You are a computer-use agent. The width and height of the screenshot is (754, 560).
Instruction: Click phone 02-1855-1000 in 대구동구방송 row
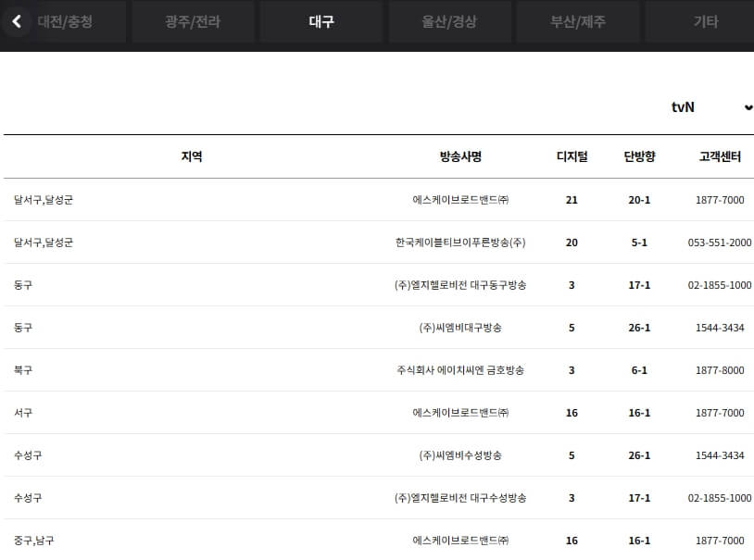720,285
